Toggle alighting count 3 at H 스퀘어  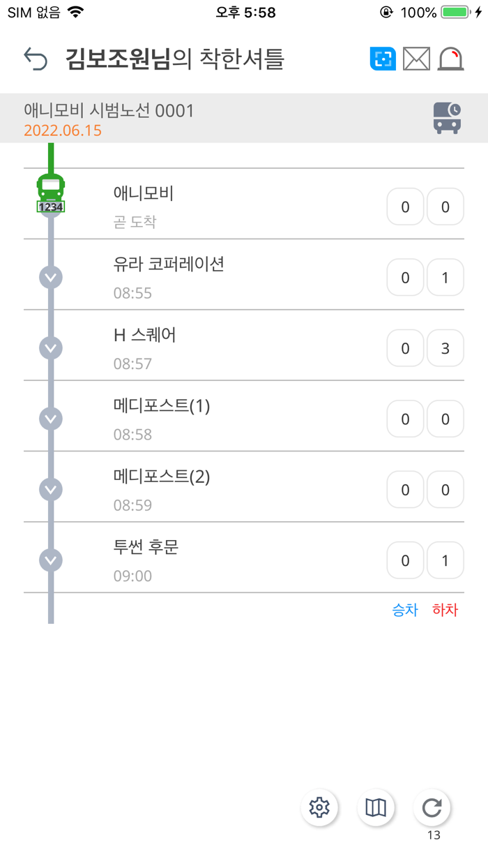coord(445,347)
